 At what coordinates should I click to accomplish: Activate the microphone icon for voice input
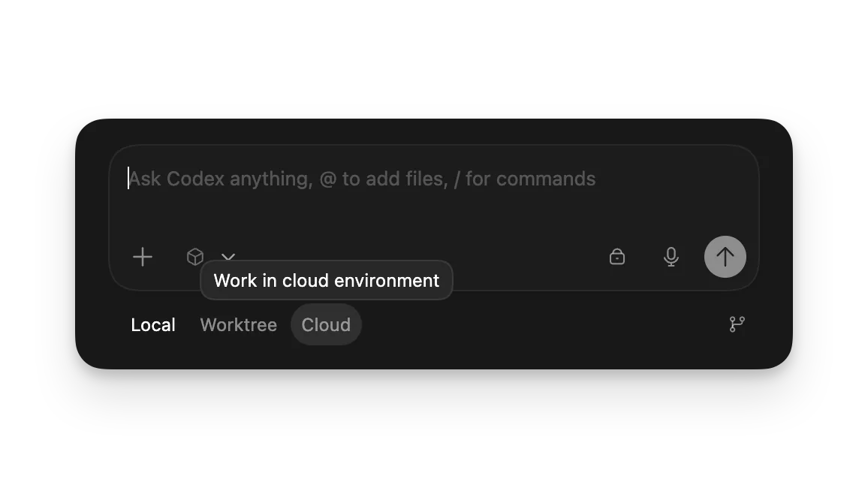[x=671, y=257]
